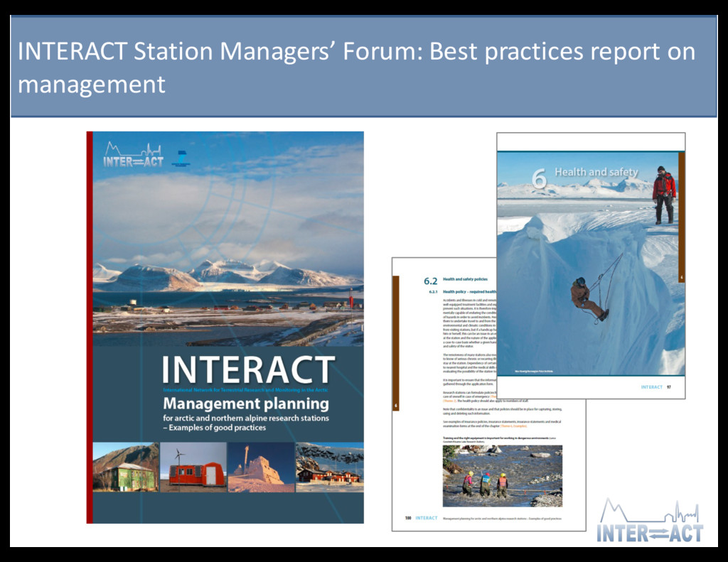Click the large chapter number '6'
The height and width of the screenshot is (562, 728).
[539, 178]
